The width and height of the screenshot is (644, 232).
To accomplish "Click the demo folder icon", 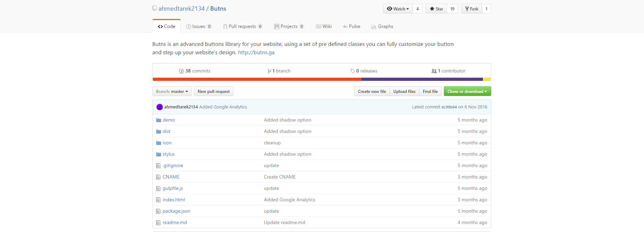I will (x=159, y=120).
